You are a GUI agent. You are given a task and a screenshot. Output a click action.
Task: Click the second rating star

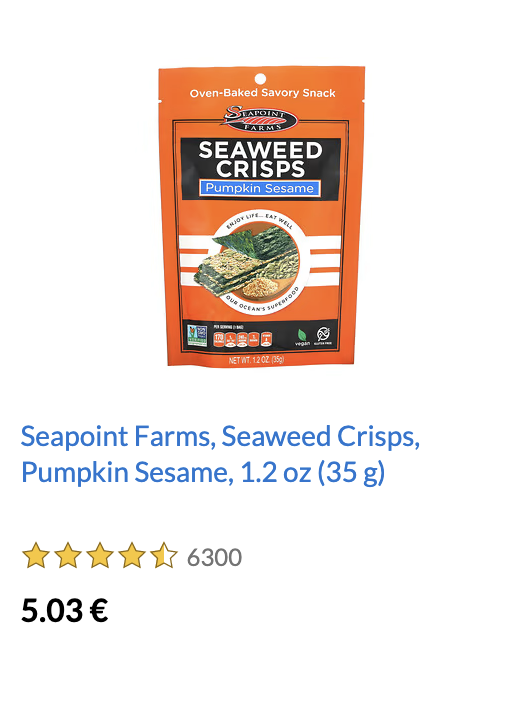[68, 556]
